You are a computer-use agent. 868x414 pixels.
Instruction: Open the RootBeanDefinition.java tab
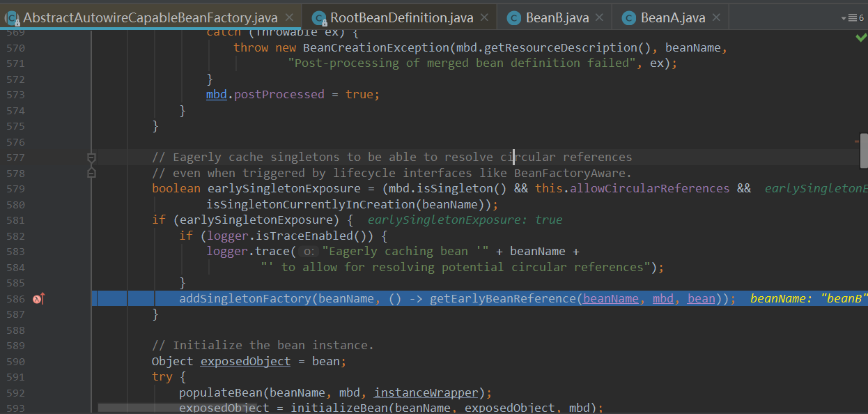coord(401,17)
